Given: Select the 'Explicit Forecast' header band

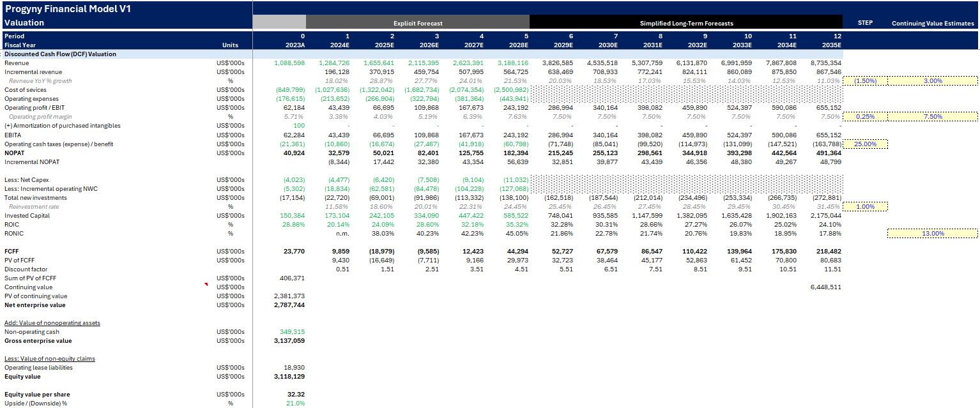Looking at the screenshot, I should 418,23.
